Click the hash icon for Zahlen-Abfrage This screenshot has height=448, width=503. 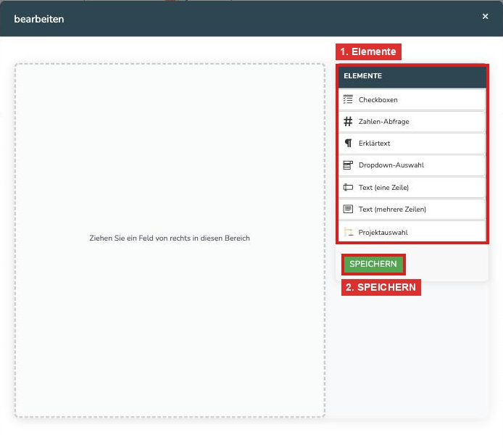[348, 121]
